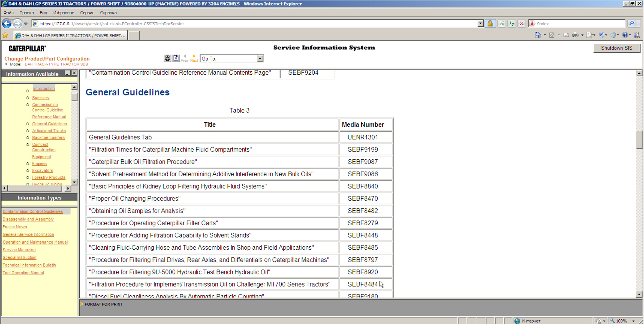Open the printer icon in command bar
This screenshot has width=644, height=324.
click(x=575, y=35)
